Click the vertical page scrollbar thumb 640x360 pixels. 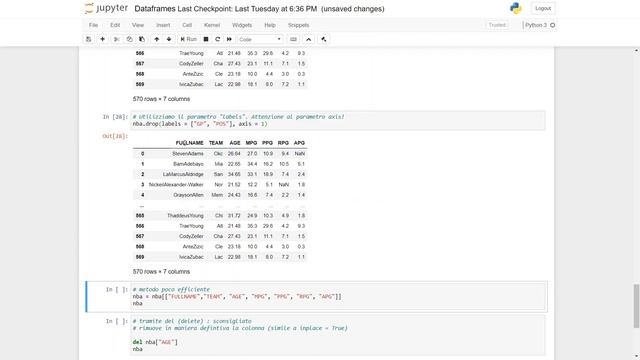click(636, 306)
